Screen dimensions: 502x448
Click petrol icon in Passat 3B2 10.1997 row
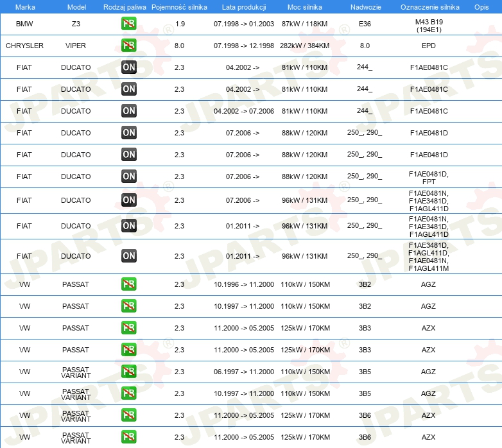click(x=128, y=306)
